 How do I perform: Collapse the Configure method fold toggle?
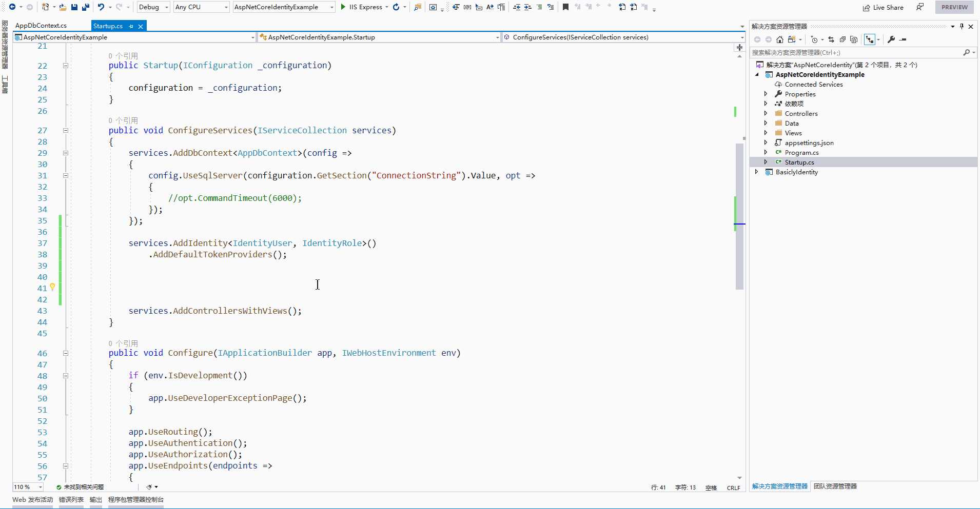(66, 353)
